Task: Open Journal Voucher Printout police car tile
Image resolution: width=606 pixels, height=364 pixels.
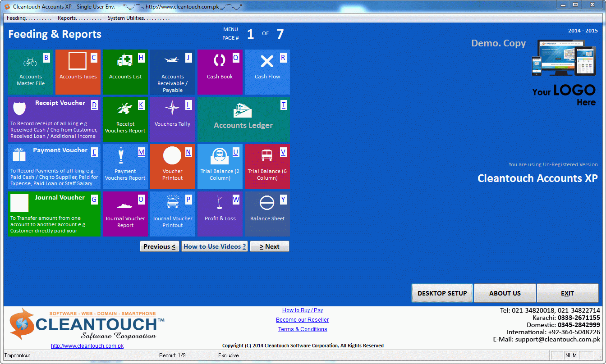Action: point(173,214)
